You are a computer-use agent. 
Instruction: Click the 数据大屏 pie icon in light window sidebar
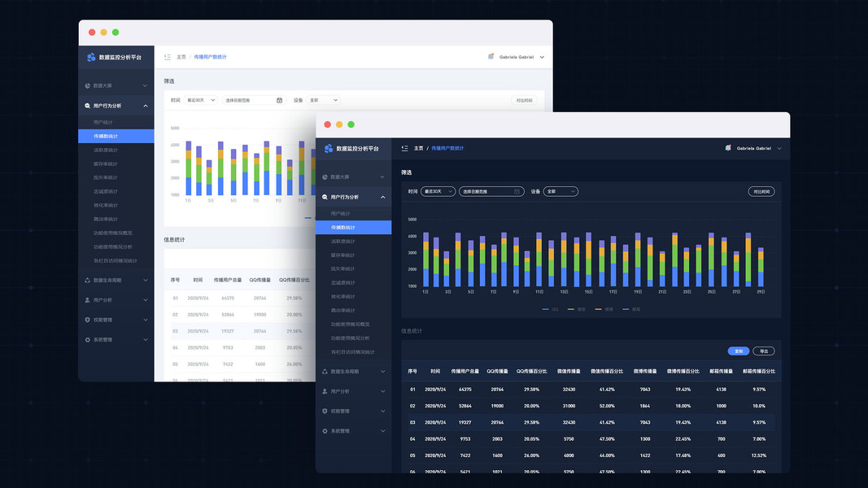tap(88, 85)
